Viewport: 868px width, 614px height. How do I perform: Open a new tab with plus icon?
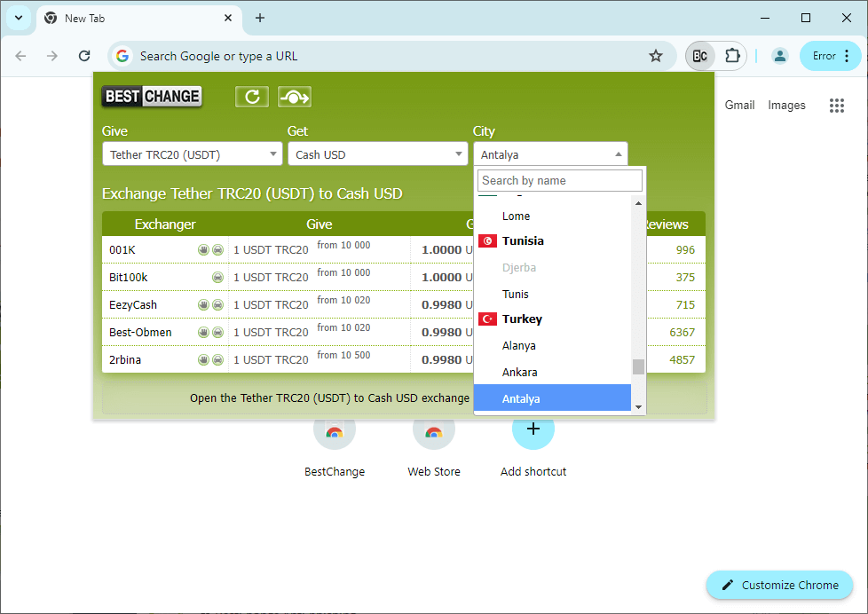(260, 18)
